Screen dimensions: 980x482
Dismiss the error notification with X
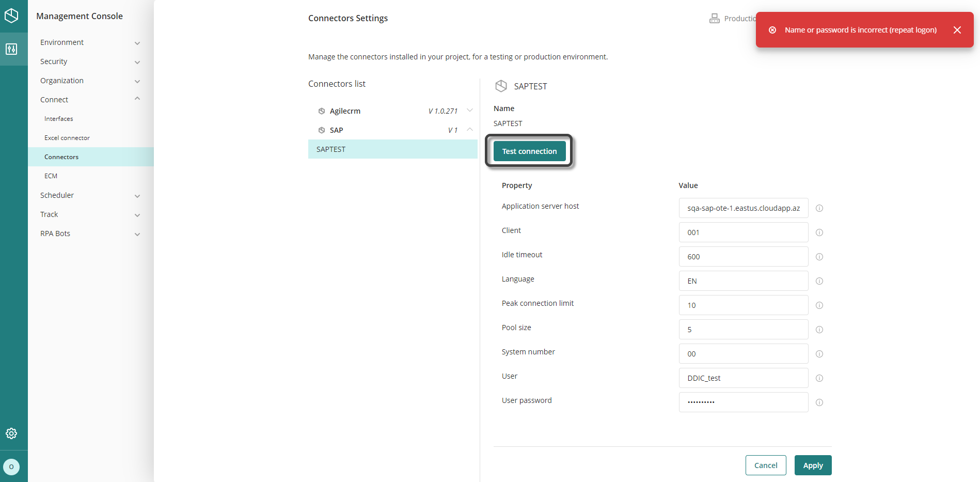957,30
